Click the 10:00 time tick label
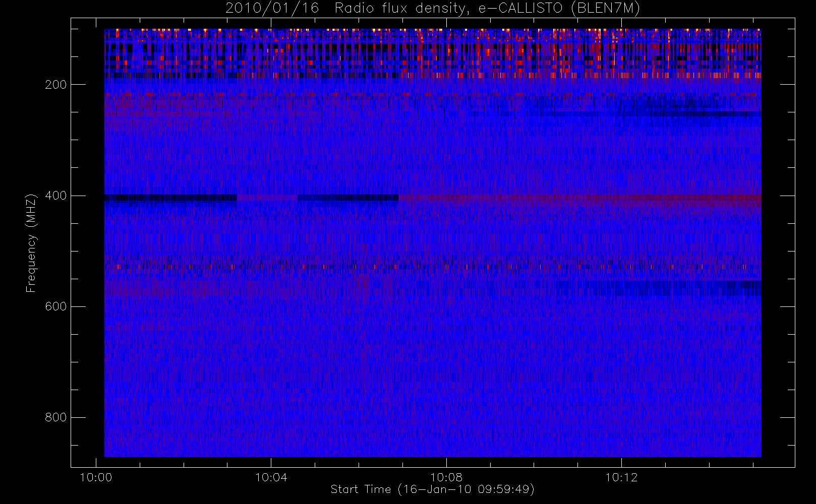The image size is (816, 504). pos(96,477)
